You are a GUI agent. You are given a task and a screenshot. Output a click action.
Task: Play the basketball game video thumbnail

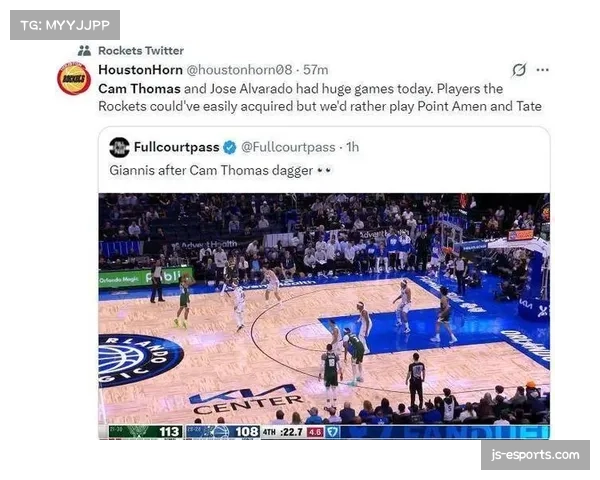pyautogui.click(x=324, y=316)
